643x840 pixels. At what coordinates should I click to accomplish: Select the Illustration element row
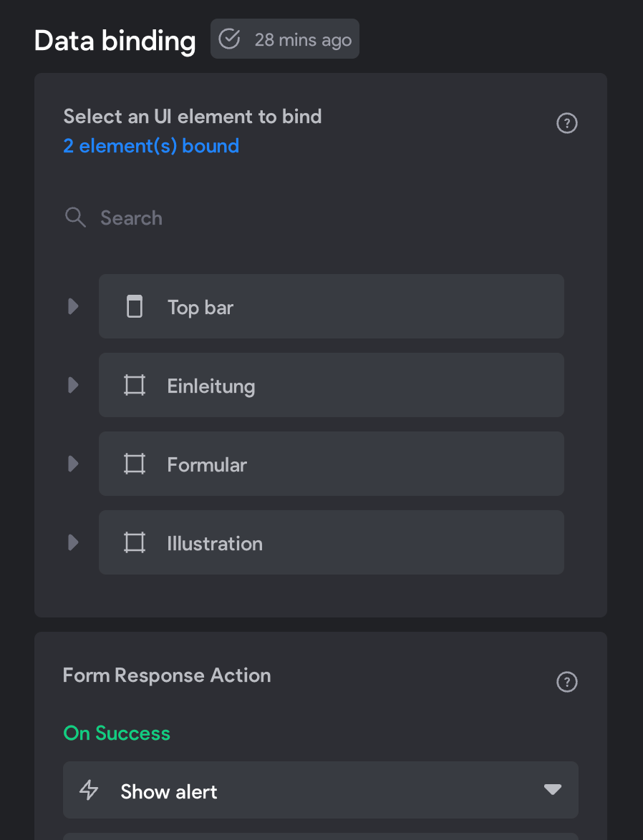point(332,542)
